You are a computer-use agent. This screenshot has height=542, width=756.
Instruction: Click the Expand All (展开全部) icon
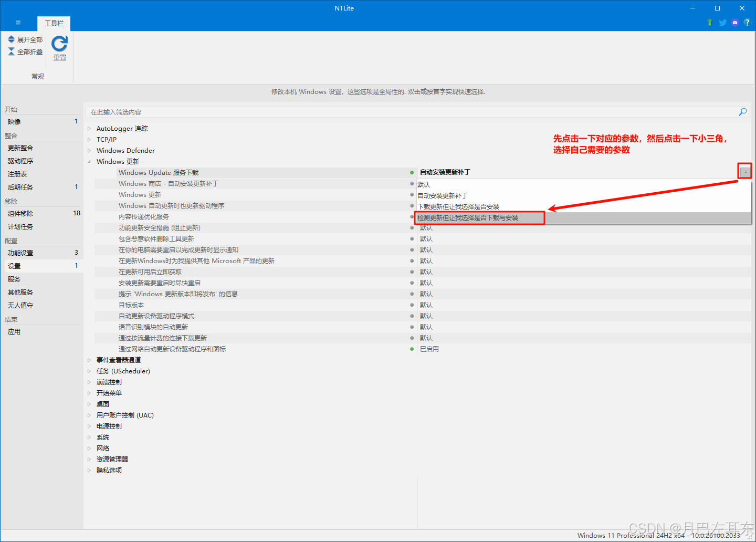[11, 39]
